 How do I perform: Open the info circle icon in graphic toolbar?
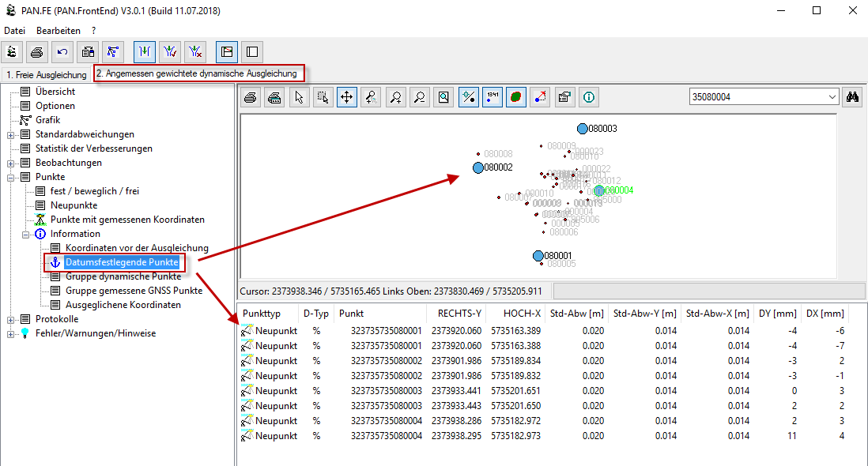(589, 97)
